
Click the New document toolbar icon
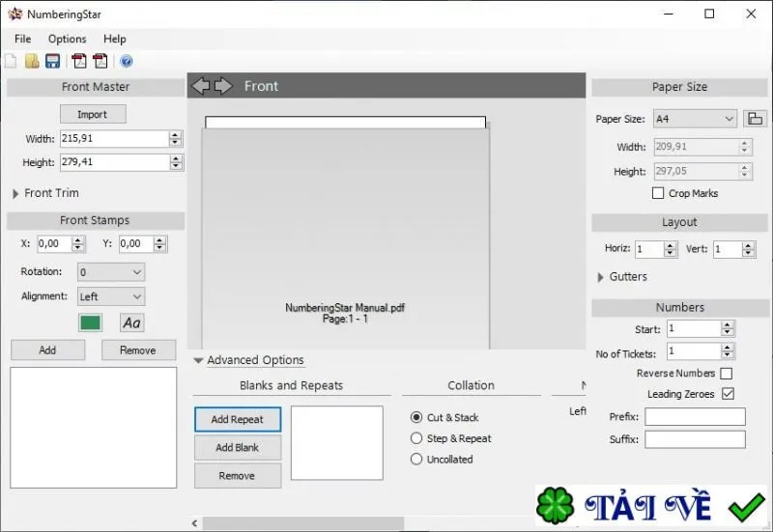tap(11, 61)
